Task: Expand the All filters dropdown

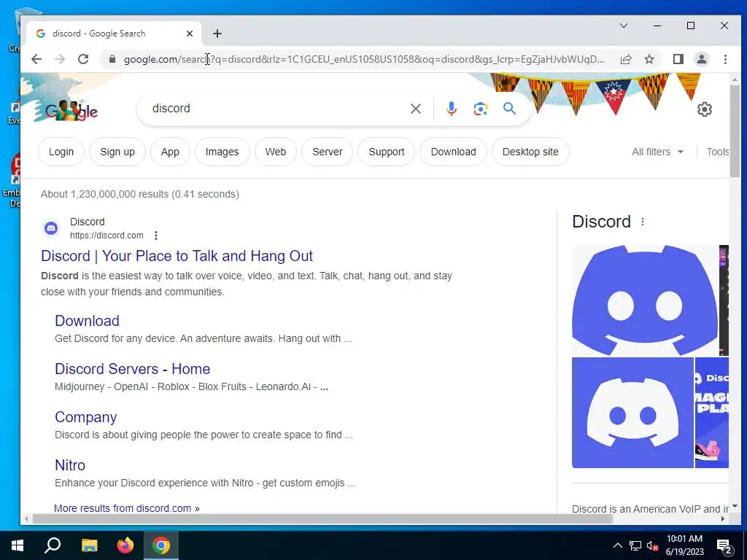Action: (x=657, y=152)
